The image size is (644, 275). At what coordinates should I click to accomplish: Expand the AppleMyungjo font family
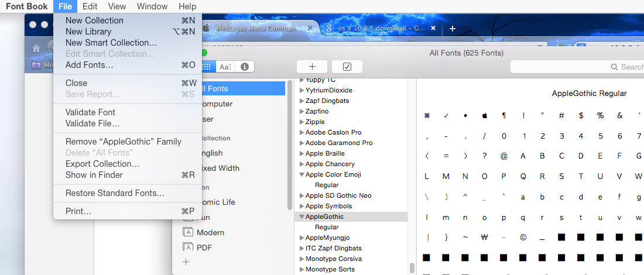[302, 238]
